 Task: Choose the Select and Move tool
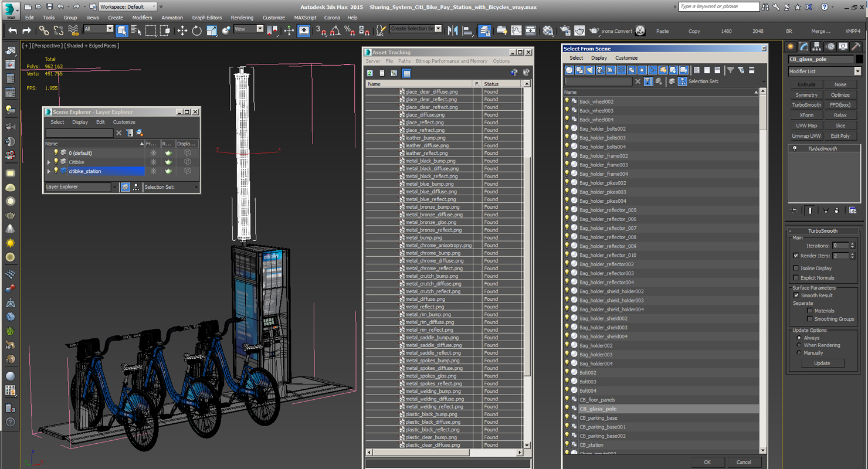(x=182, y=30)
